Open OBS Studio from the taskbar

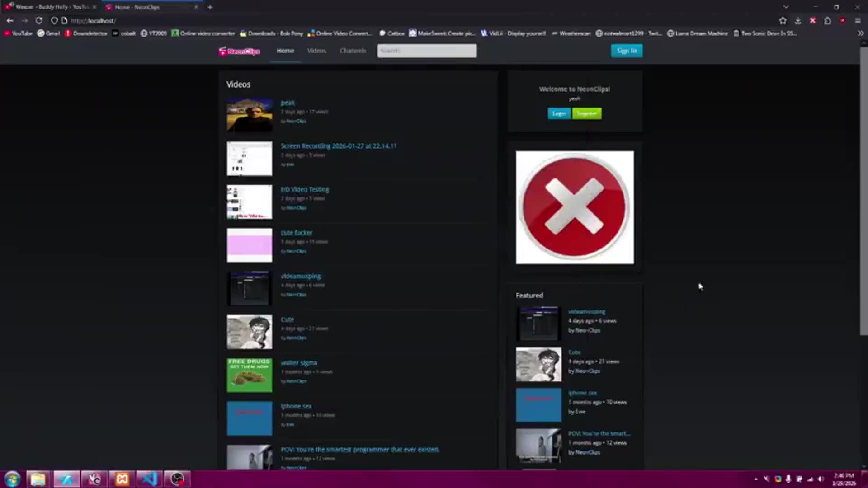coord(177,479)
